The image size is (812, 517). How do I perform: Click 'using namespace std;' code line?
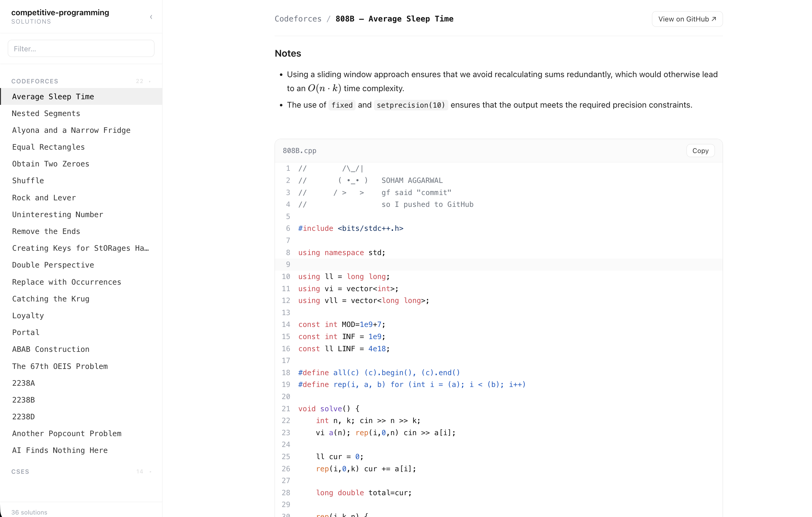pos(342,252)
